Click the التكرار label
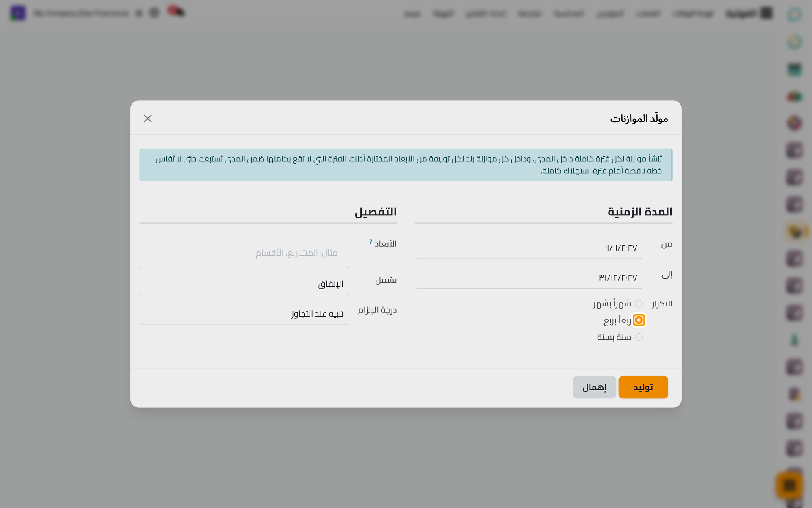The width and height of the screenshot is (812, 508). (662, 304)
